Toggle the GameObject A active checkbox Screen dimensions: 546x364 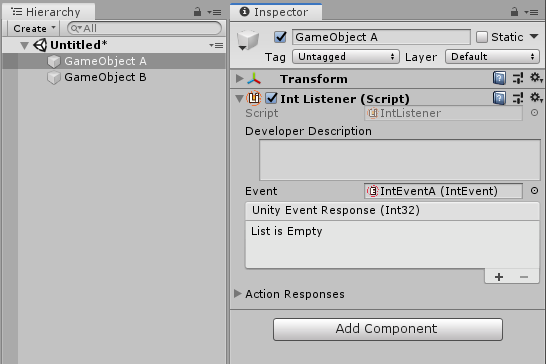click(x=280, y=37)
